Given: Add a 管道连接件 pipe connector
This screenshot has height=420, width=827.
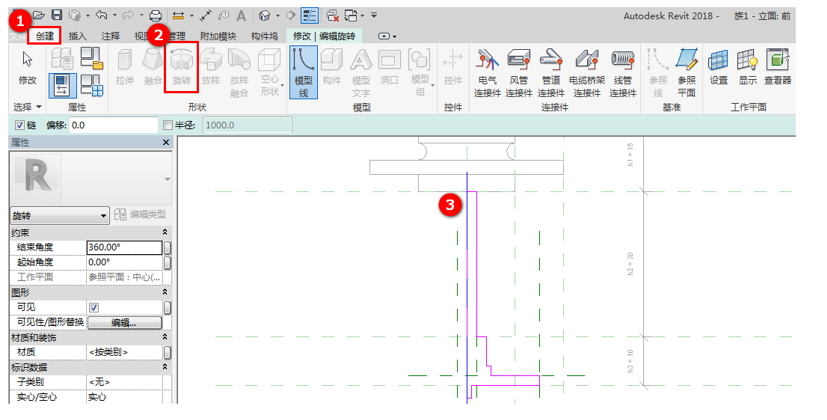Looking at the screenshot, I should pos(551,72).
